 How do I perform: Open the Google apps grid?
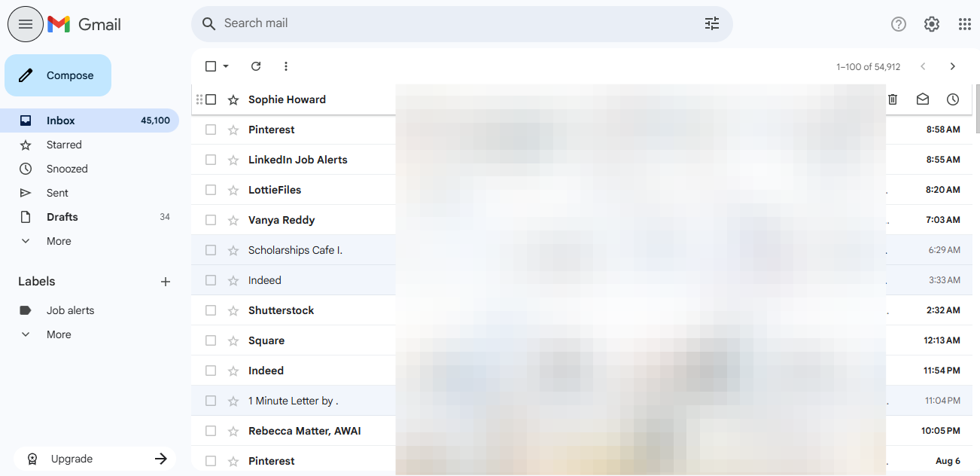pos(964,24)
